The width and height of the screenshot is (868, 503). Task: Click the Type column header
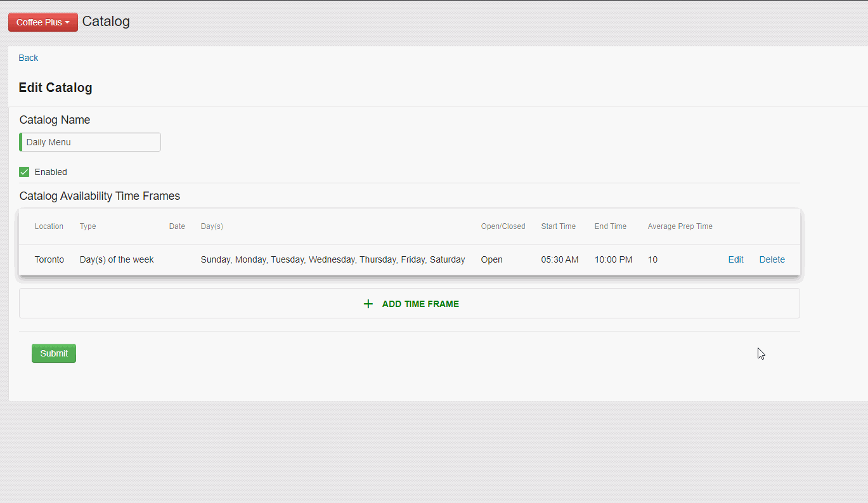point(87,226)
